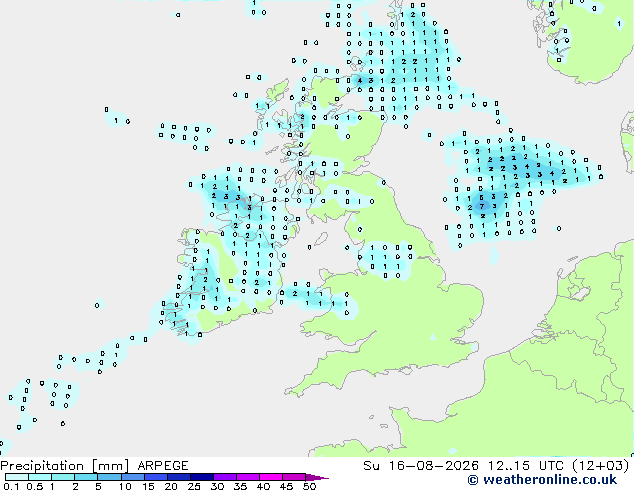Viewport: 634px width, 490px height.
Task: Click the weatheronline.co.uk copyright link
Action: pyautogui.click(x=542, y=480)
